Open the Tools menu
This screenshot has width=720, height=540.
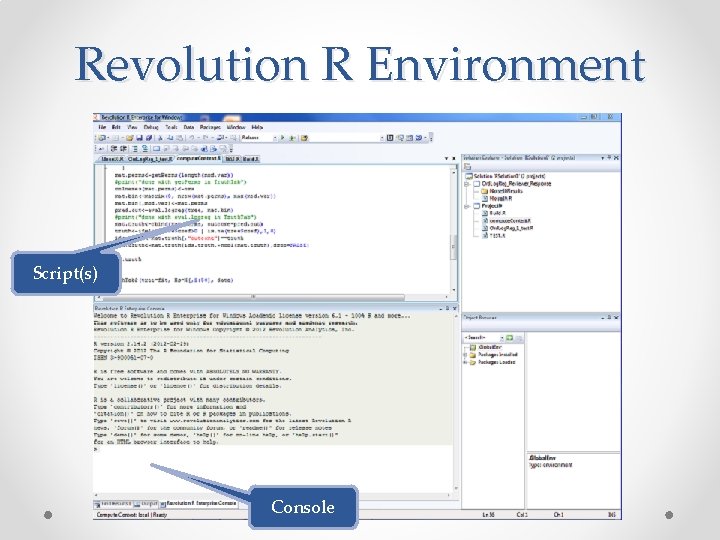[171, 127]
